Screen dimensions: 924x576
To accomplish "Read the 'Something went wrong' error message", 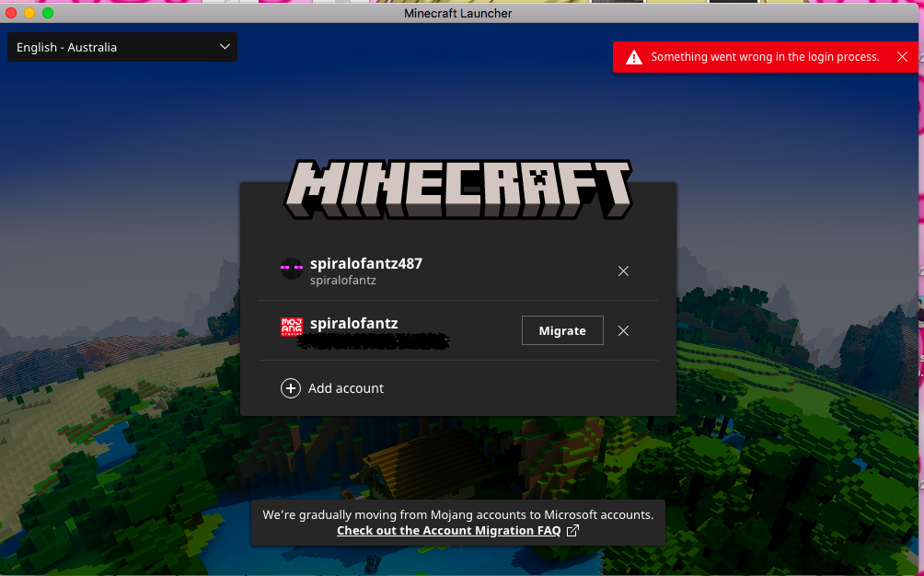I will pos(765,57).
